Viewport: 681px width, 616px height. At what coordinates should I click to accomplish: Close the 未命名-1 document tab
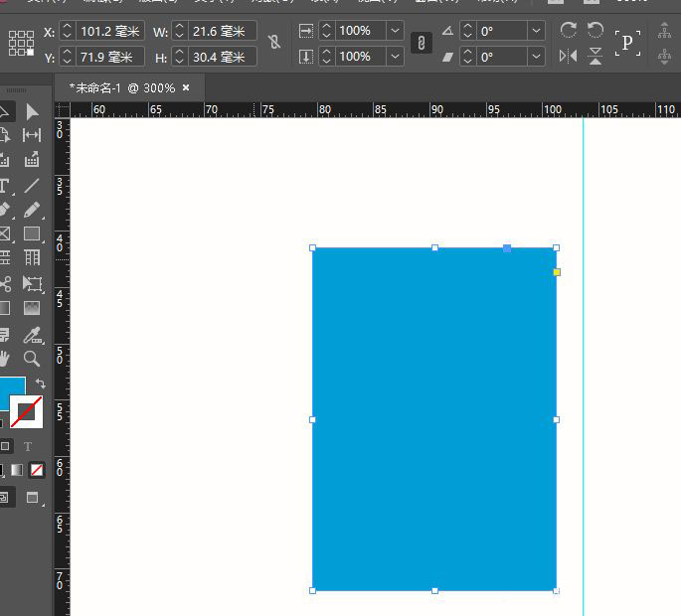coord(186,87)
